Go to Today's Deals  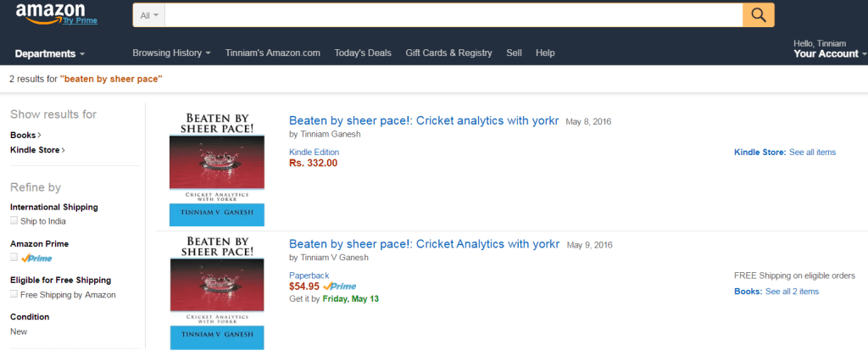click(363, 53)
